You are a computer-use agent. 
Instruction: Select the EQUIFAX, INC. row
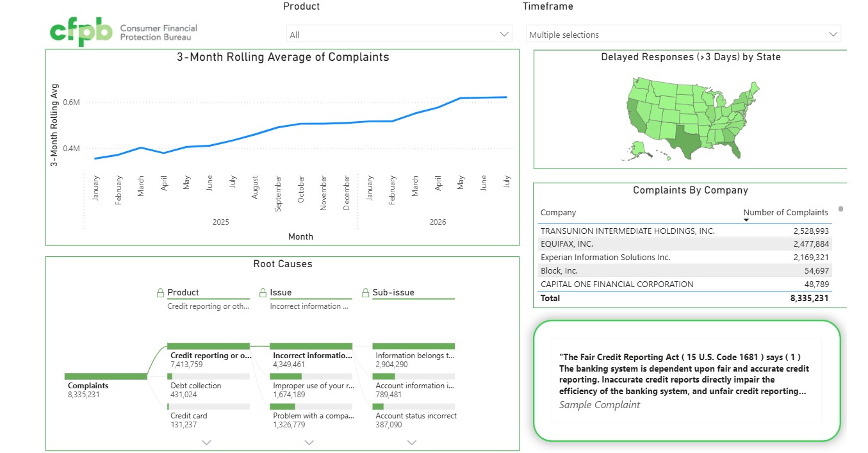click(684, 244)
